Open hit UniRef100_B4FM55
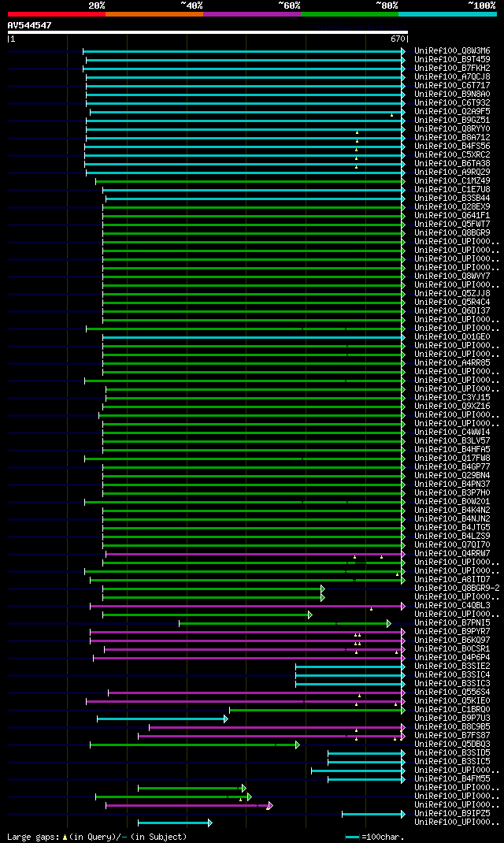Viewport: 504px width, 843px height. click(452, 779)
